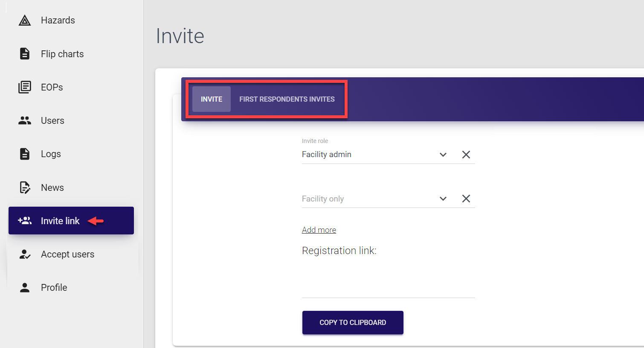
Task: Open the Facility only dropdown arrow
Action: coord(443,199)
